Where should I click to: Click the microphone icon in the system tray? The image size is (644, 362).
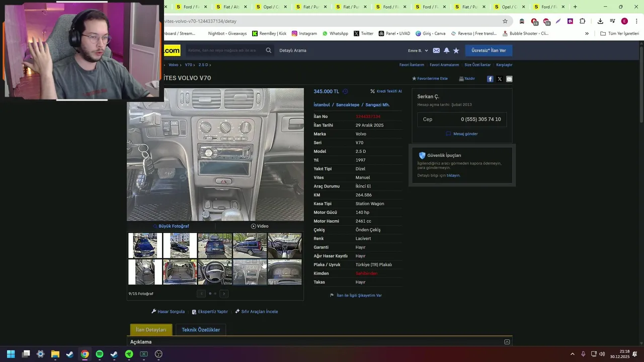tap(583, 354)
